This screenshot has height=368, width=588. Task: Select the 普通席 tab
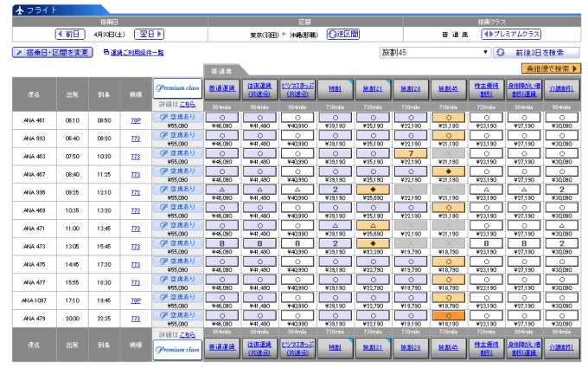click(x=222, y=71)
